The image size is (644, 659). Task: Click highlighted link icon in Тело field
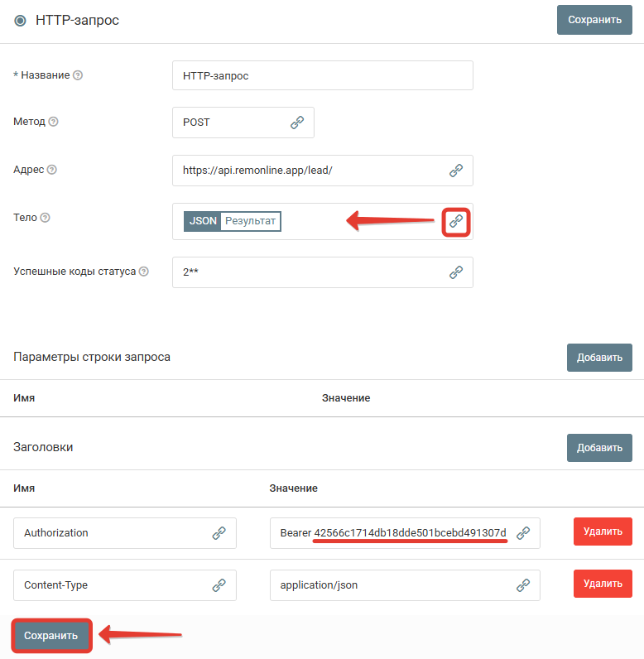coord(456,221)
